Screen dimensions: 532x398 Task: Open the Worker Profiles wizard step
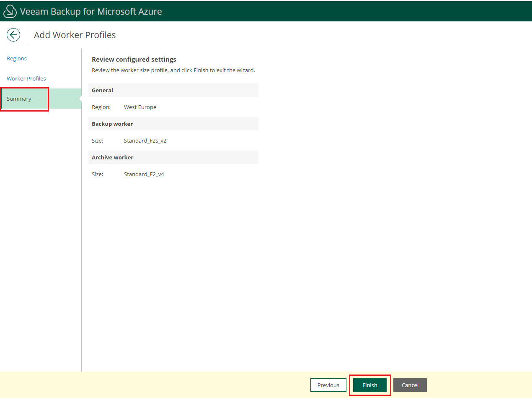tap(26, 78)
